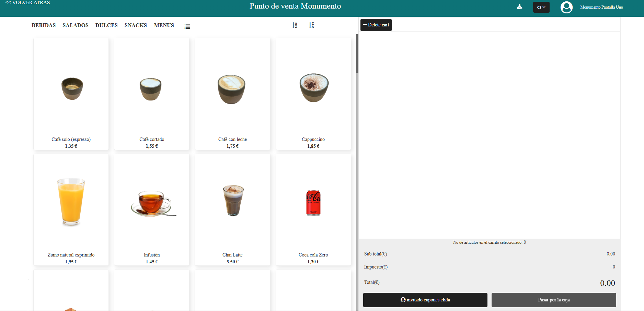
Task: Switch to list view icon
Action: pos(187,26)
